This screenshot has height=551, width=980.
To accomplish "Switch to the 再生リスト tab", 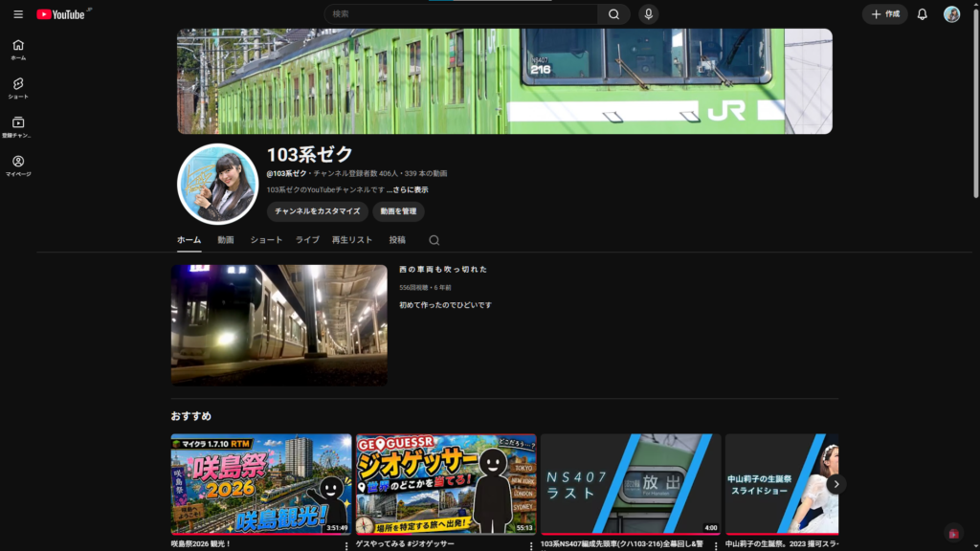I will (x=352, y=240).
